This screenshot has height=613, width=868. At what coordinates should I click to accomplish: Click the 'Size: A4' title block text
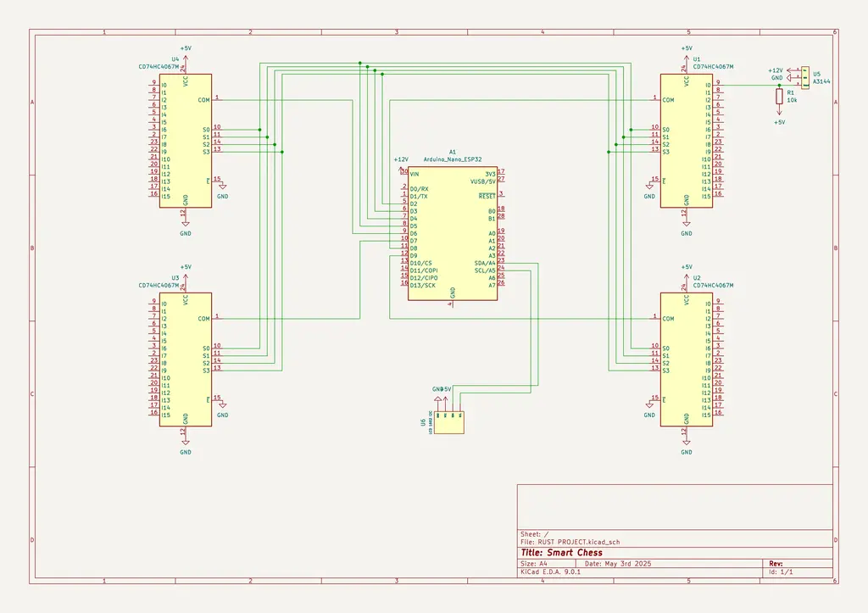(534, 564)
